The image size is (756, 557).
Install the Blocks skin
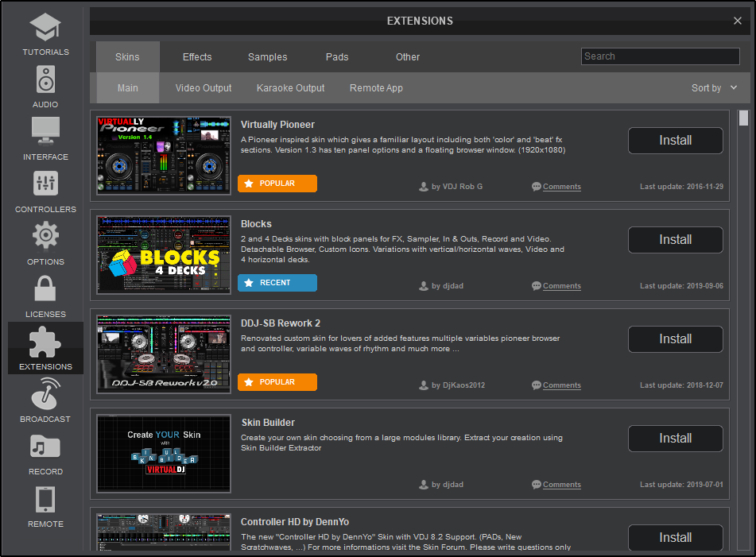675,240
